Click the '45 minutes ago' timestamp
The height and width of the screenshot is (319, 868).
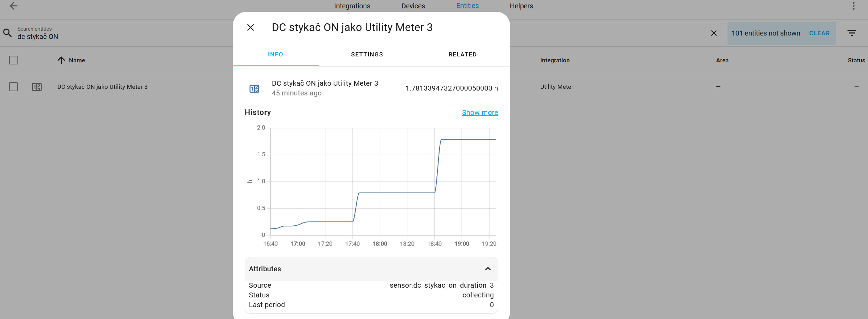click(x=297, y=93)
